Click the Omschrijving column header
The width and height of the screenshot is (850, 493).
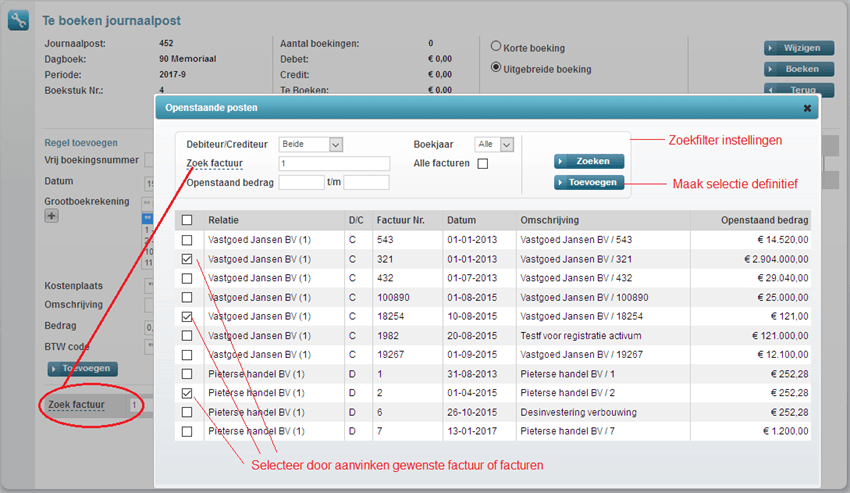pyautogui.click(x=550, y=220)
